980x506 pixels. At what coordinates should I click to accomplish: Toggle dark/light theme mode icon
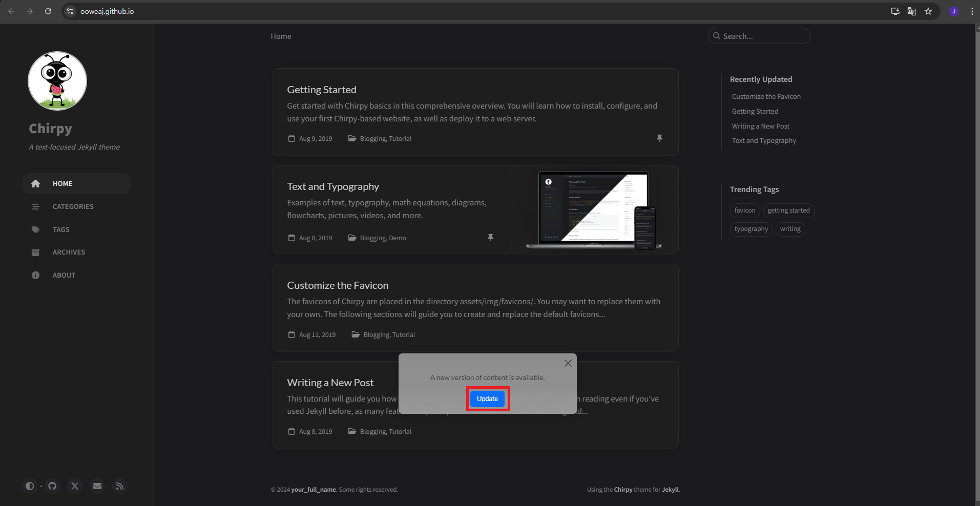(30, 486)
